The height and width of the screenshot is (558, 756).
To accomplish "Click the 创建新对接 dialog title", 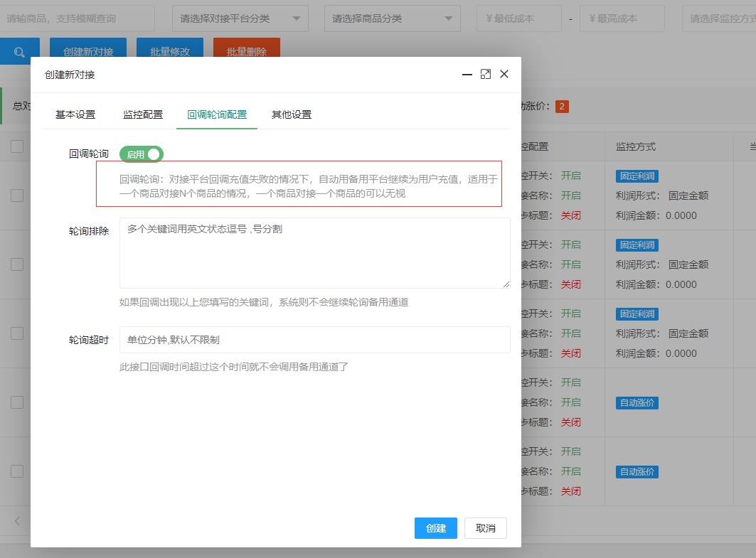I will point(70,75).
